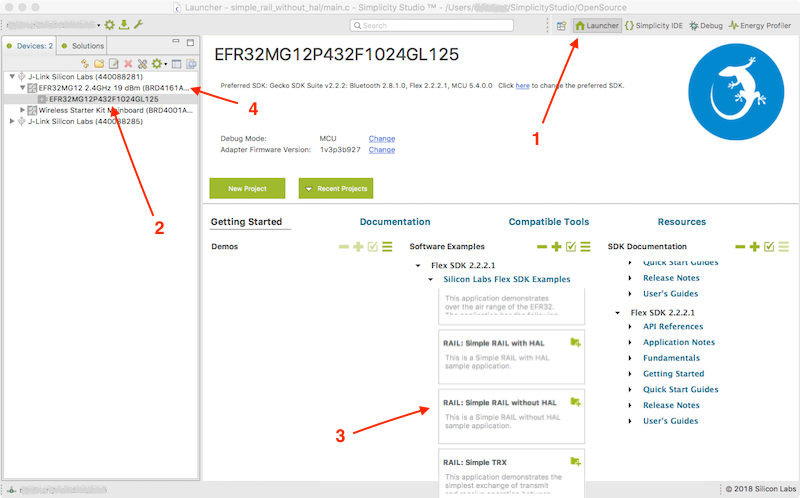Select the EFR32MG12P432F1024GL125 device in the tree

(104, 99)
